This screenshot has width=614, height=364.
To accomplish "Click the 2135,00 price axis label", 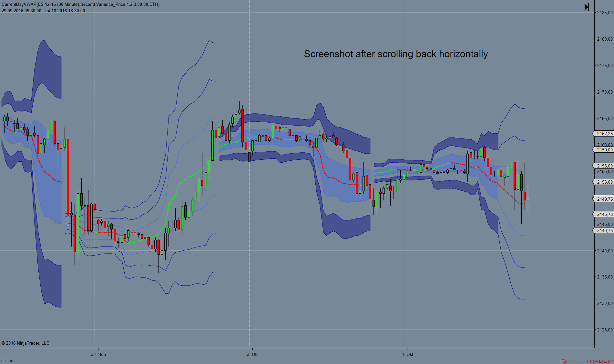I will (x=605, y=277).
